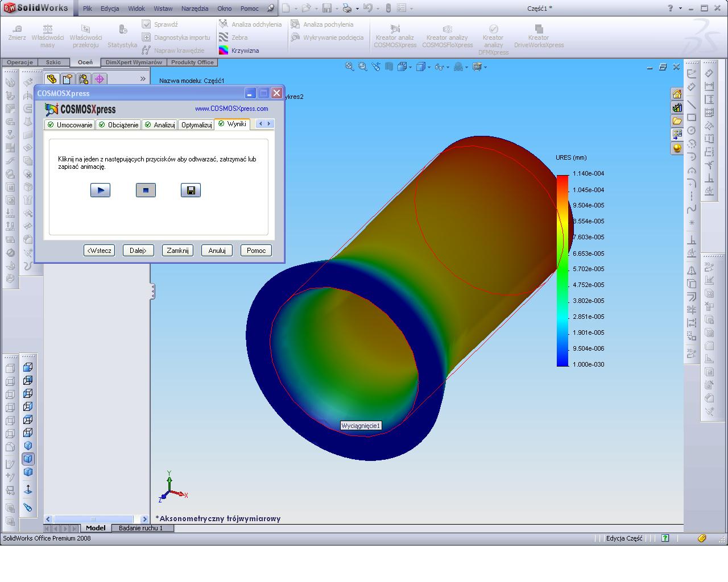728x582 pixels.
Task: Open the Plik menu
Action: click(87, 9)
